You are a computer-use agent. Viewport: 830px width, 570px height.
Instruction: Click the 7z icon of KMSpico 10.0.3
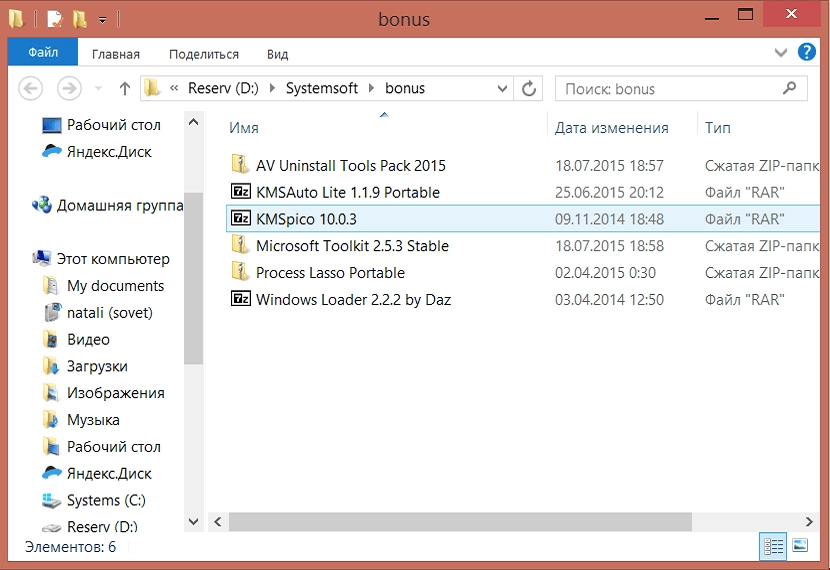tap(241, 218)
